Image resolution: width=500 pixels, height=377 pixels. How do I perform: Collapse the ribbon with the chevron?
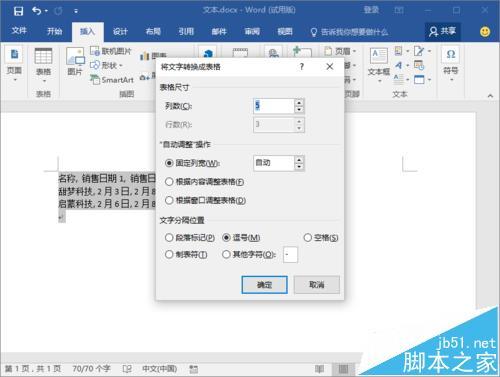click(490, 96)
